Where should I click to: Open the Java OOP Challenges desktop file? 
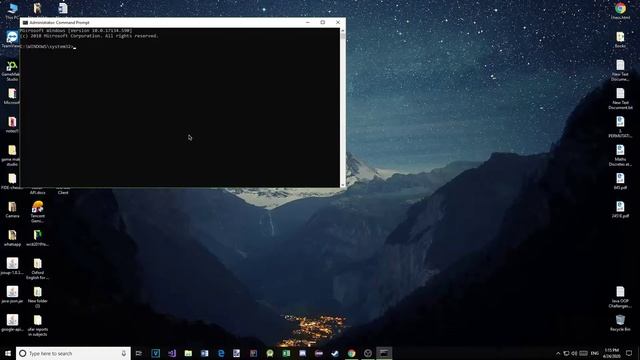click(620, 297)
